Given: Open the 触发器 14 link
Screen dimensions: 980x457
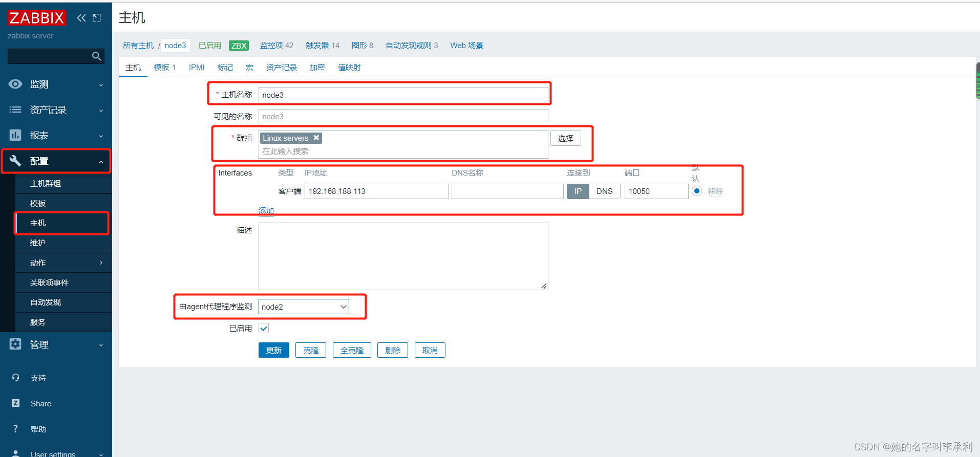Looking at the screenshot, I should pos(323,46).
